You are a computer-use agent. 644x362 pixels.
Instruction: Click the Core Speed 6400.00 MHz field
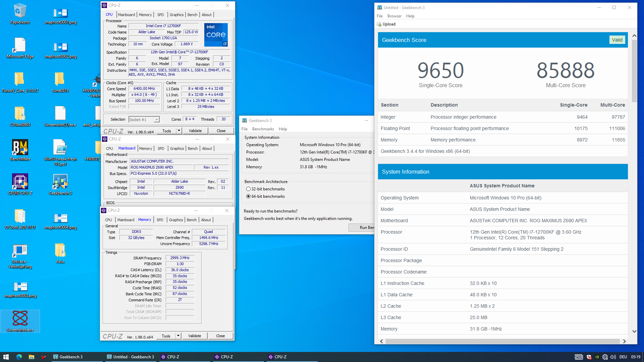click(144, 89)
